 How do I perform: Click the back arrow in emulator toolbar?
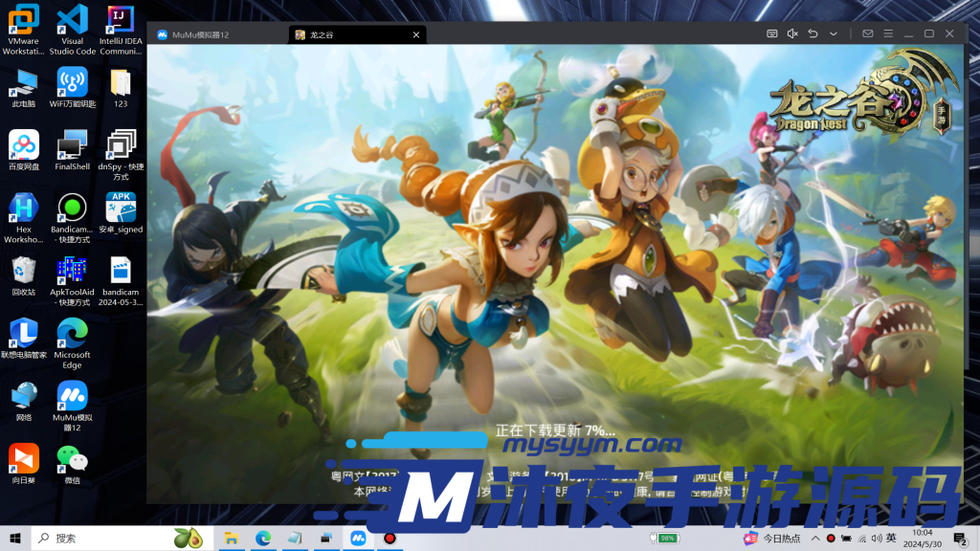[813, 33]
